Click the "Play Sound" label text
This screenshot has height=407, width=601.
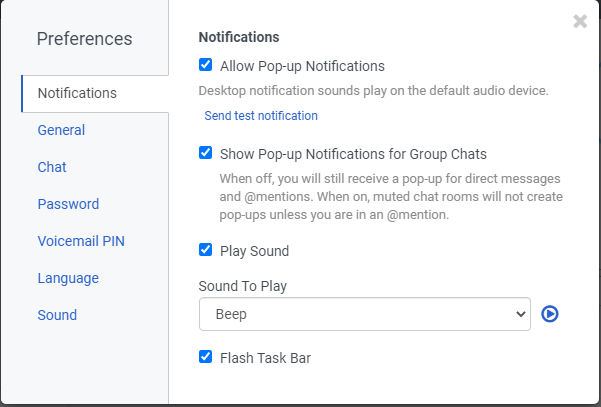[x=254, y=251]
